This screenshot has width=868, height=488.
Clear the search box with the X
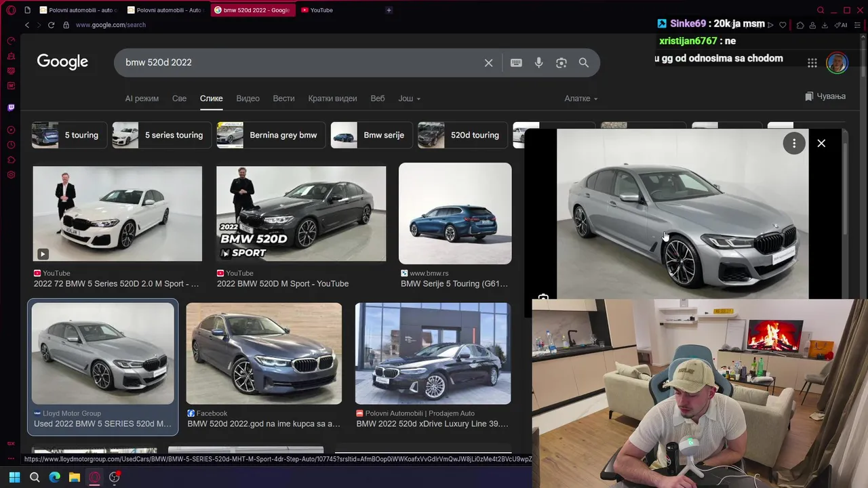[488, 62]
